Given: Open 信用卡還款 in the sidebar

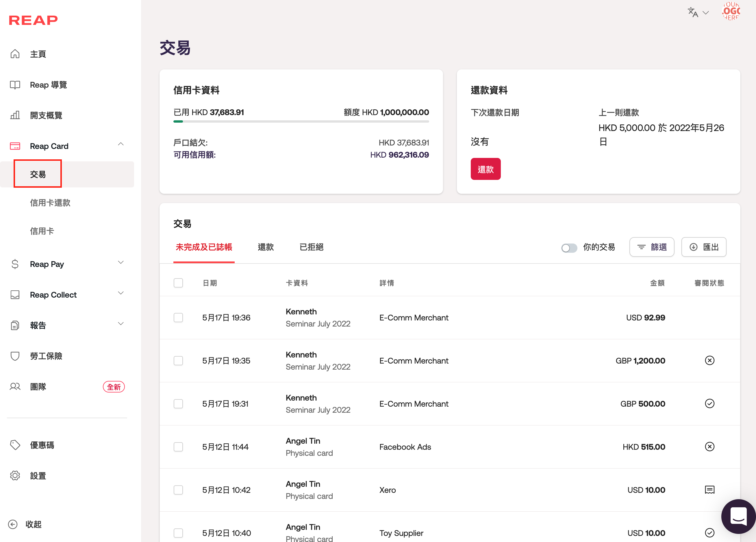Looking at the screenshot, I should (50, 203).
